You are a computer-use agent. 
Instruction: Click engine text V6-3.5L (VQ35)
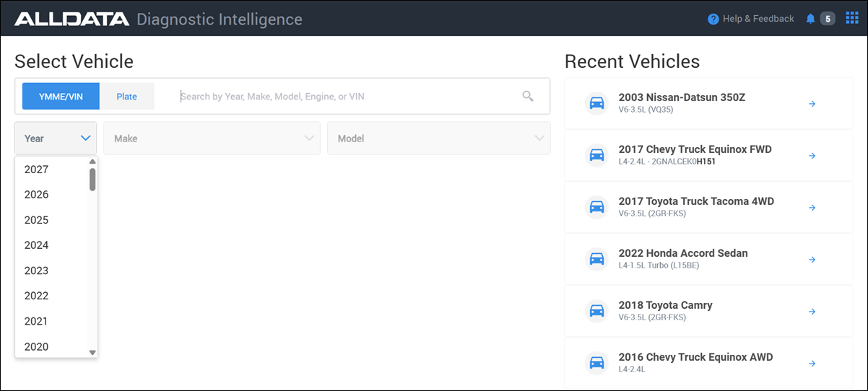pyautogui.click(x=647, y=110)
